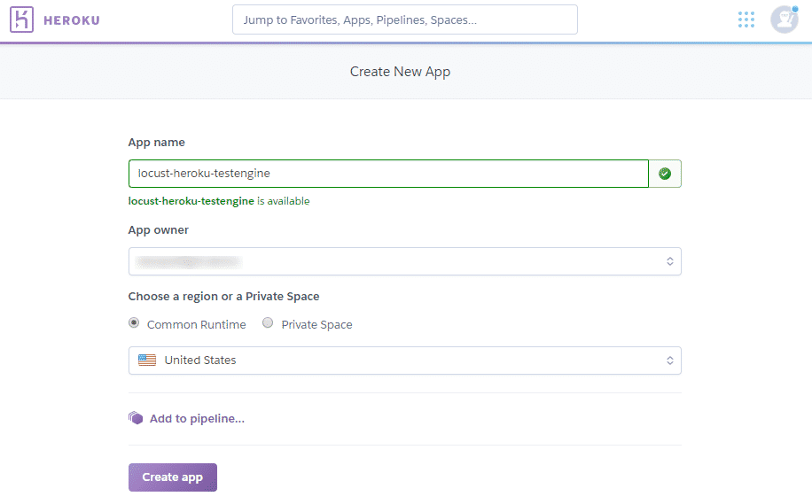
Task: Click the region selector up-down arrows
Action: pos(670,361)
